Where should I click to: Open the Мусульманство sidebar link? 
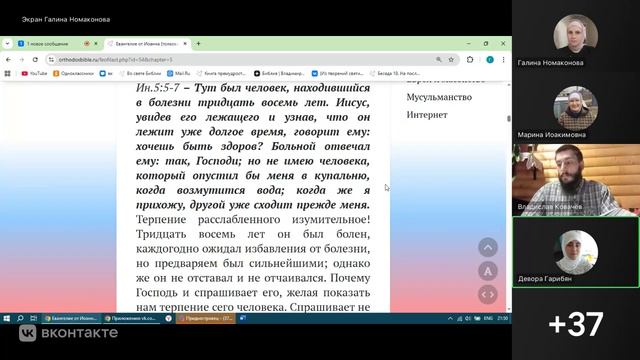pyautogui.click(x=439, y=97)
